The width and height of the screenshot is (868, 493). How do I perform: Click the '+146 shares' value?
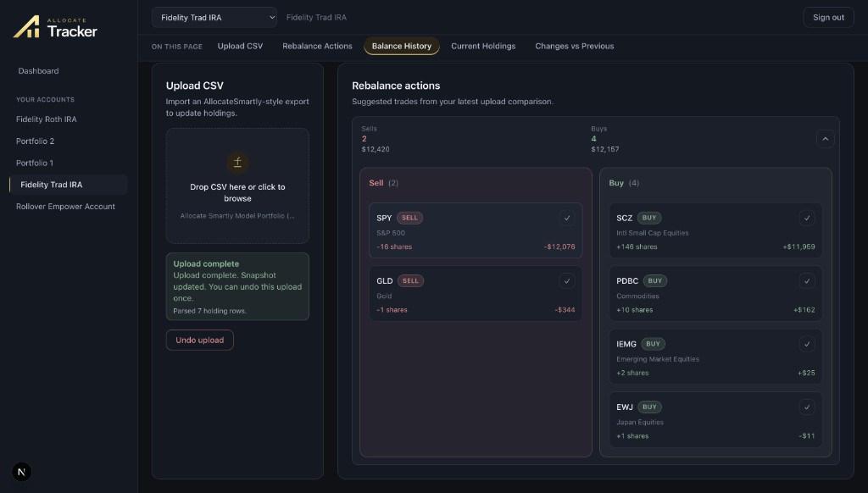pos(637,246)
